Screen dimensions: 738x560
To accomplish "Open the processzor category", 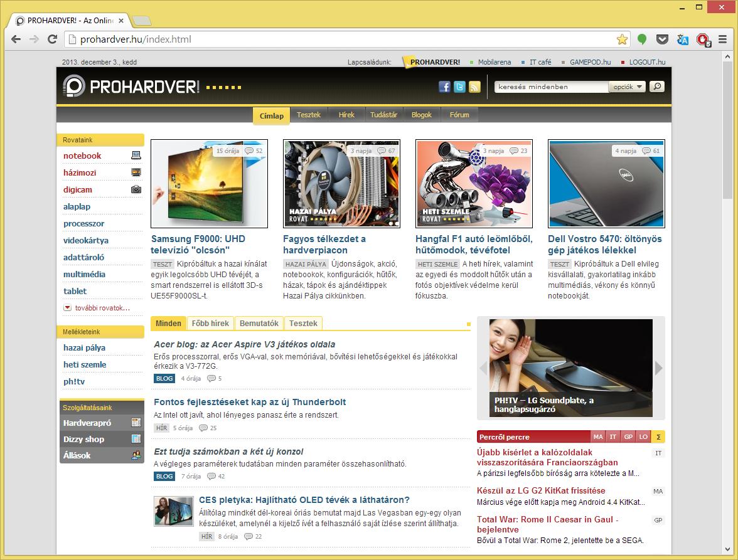I will tap(84, 224).
